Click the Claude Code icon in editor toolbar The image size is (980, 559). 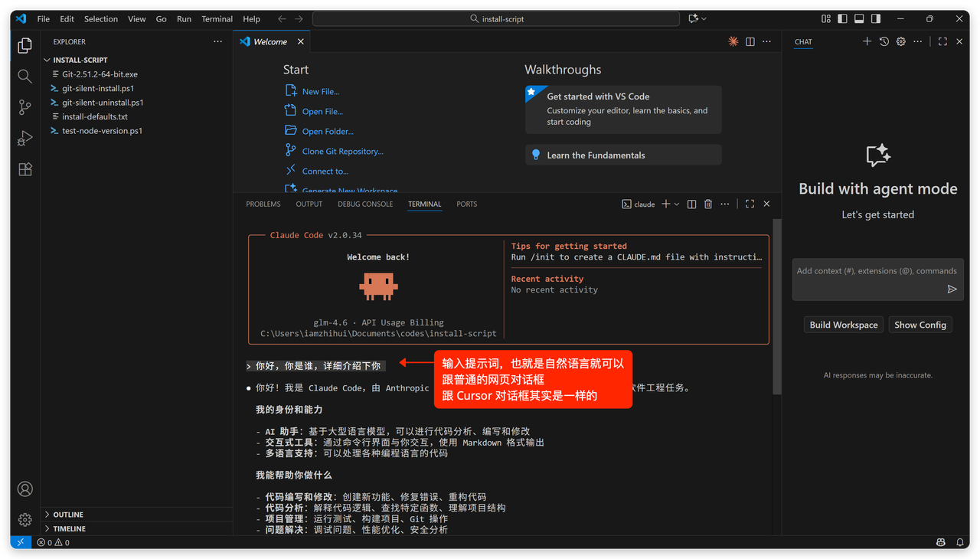coord(733,42)
